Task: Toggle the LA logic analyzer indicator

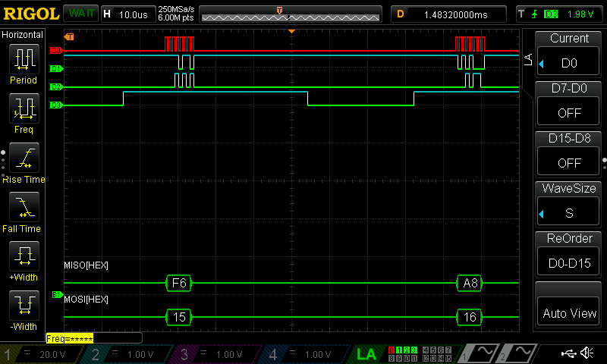Action: coord(366,353)
